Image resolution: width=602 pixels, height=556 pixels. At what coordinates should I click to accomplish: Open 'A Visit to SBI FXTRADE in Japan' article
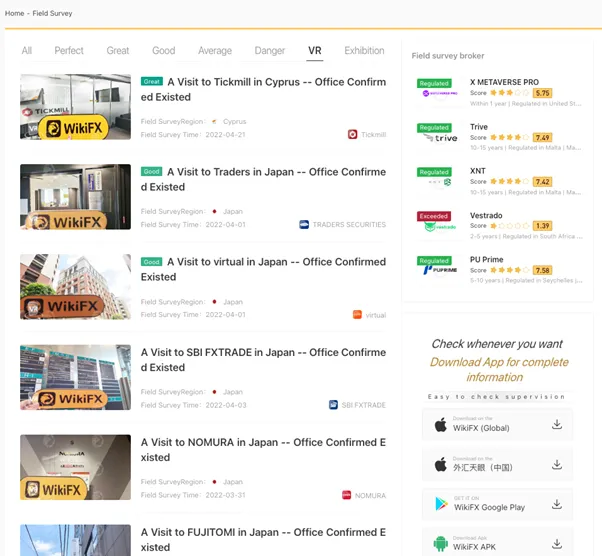[263, 360]
